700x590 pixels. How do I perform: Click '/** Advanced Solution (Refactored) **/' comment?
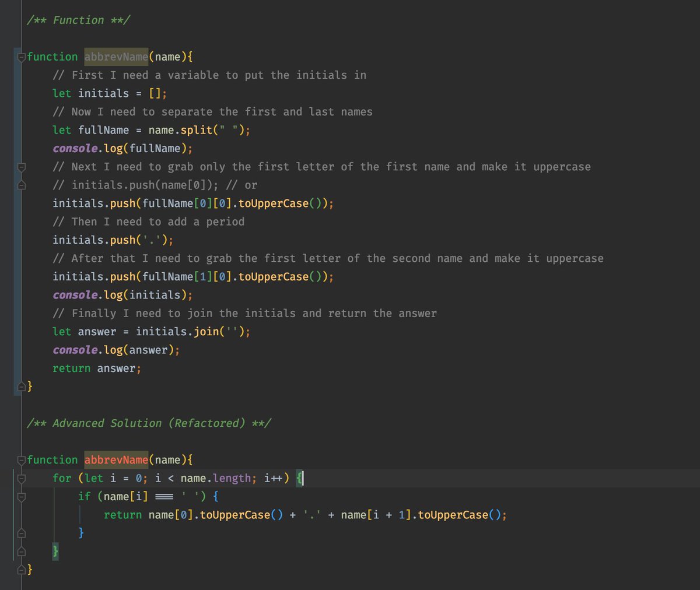tap(149, 423)
